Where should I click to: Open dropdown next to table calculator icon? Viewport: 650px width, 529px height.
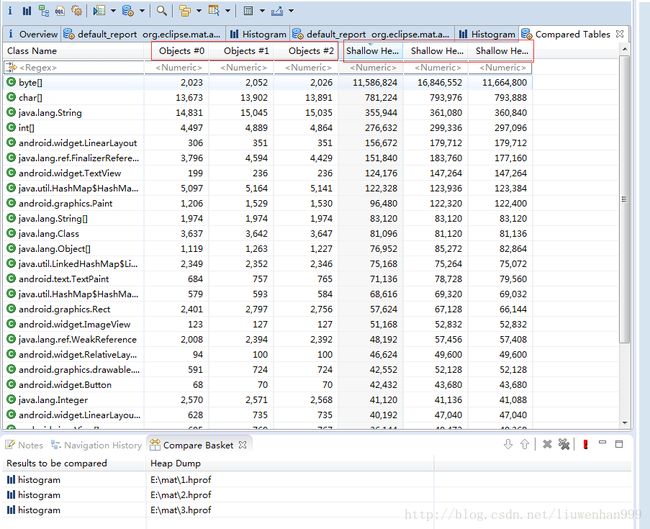[x=262, y=11]
